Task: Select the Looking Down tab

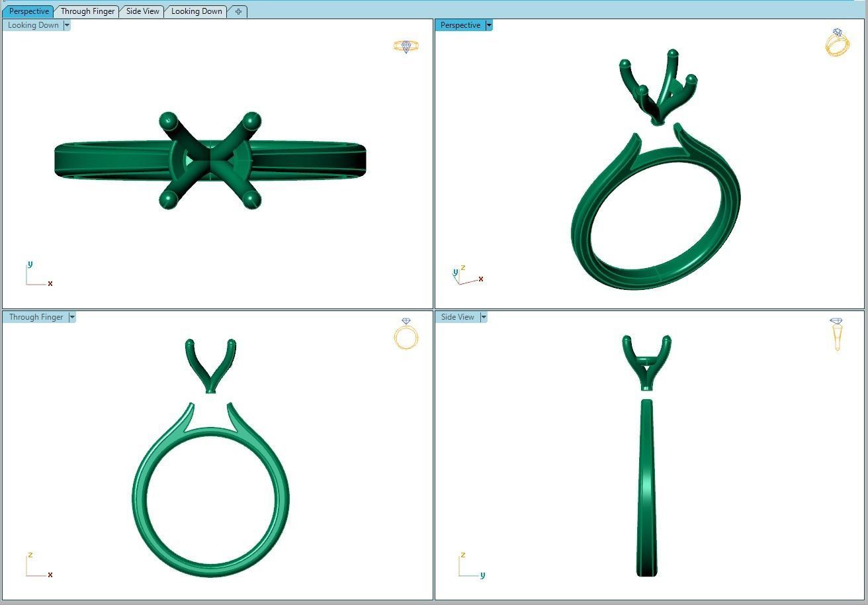Action: pyautogui.click(x=196, y=11)
